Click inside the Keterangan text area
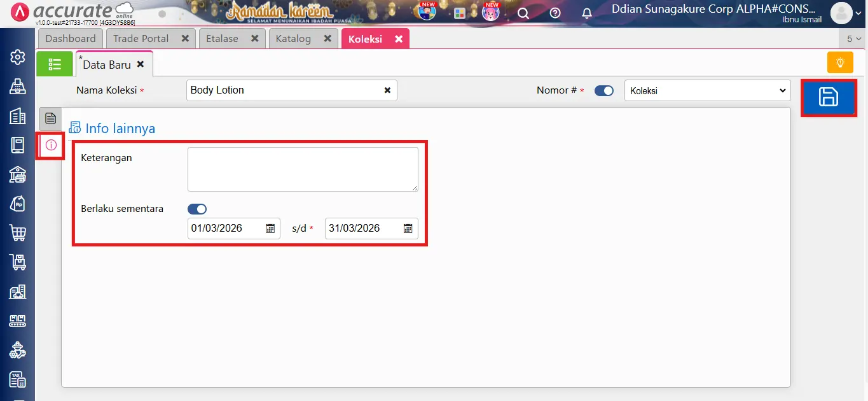The height and width of the screenshot is (401, 868). [x=302, y=168]
